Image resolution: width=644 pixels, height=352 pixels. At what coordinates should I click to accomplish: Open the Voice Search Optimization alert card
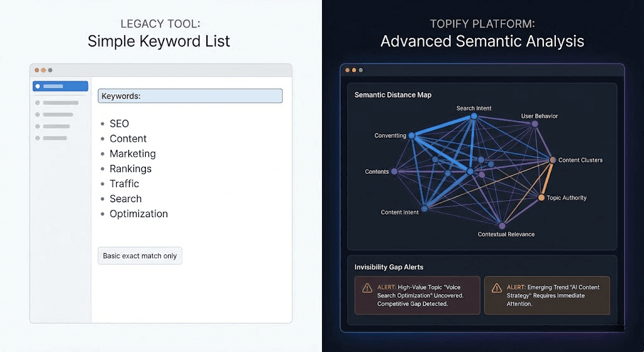[x=418, y=295]
